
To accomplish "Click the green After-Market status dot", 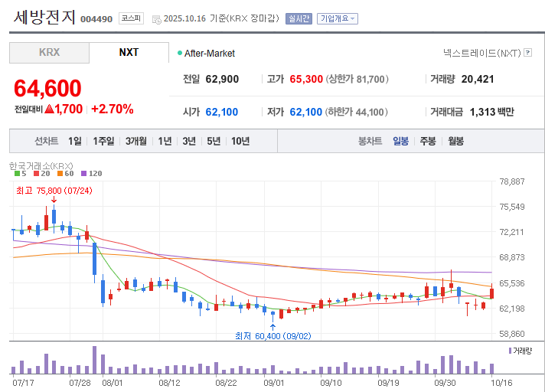I will click(x=180, y=54).
